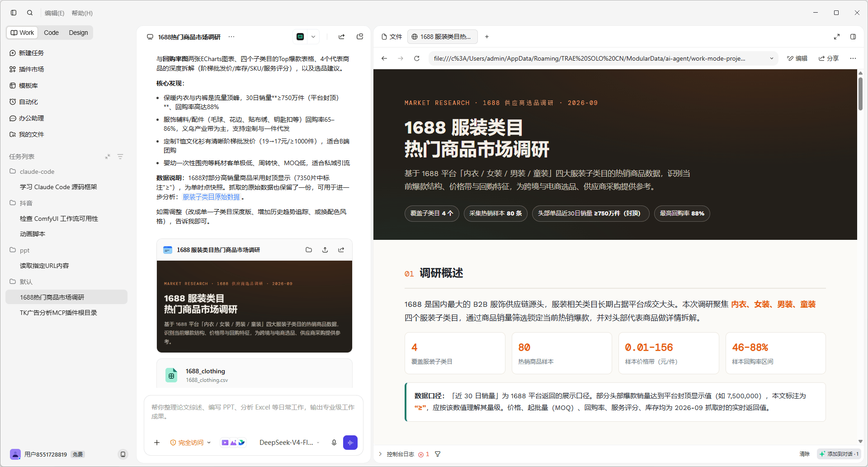Open the search icon in title bar
Screen dimensions: 868x467
click(30, 13)
